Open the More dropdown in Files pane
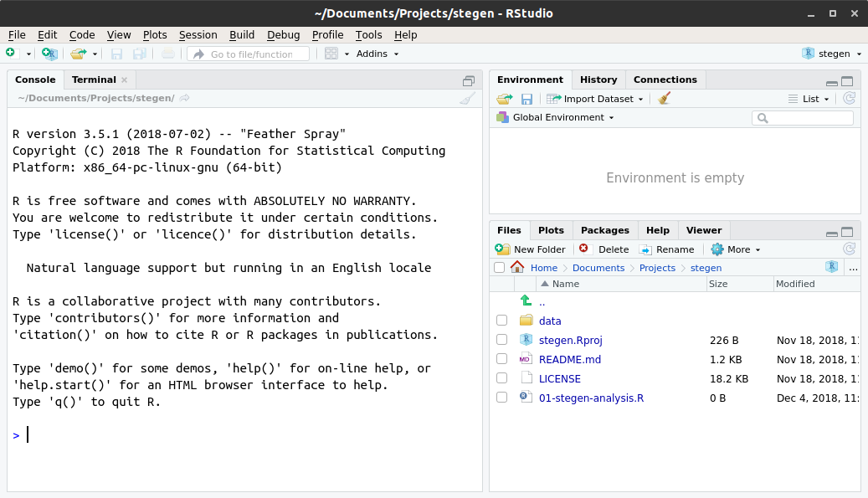Image resolution: width=868 pixels, height=498 pixels. (x=737, y=249)
